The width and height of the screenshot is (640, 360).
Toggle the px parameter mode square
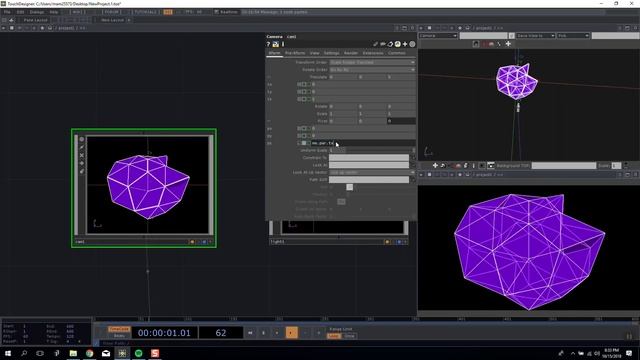click(x=304, y=128)
